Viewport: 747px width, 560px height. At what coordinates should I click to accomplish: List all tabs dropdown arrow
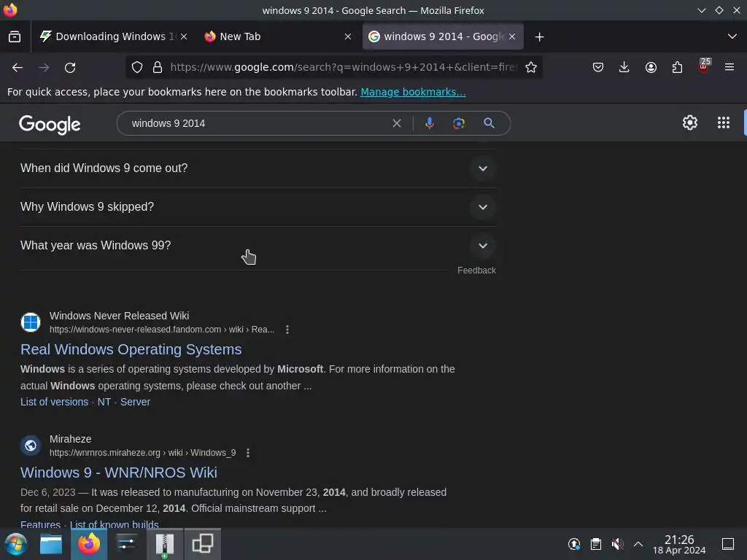732,36
